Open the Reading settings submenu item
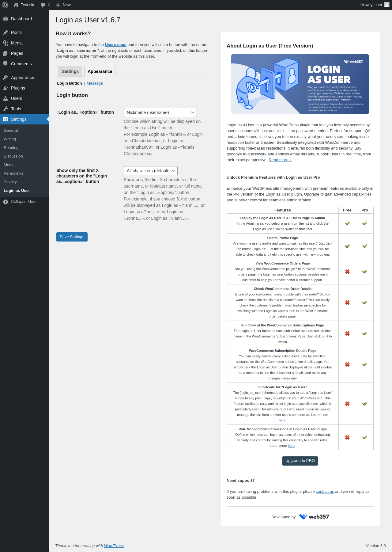The image size is (392, 552). (x=11, y=148)
